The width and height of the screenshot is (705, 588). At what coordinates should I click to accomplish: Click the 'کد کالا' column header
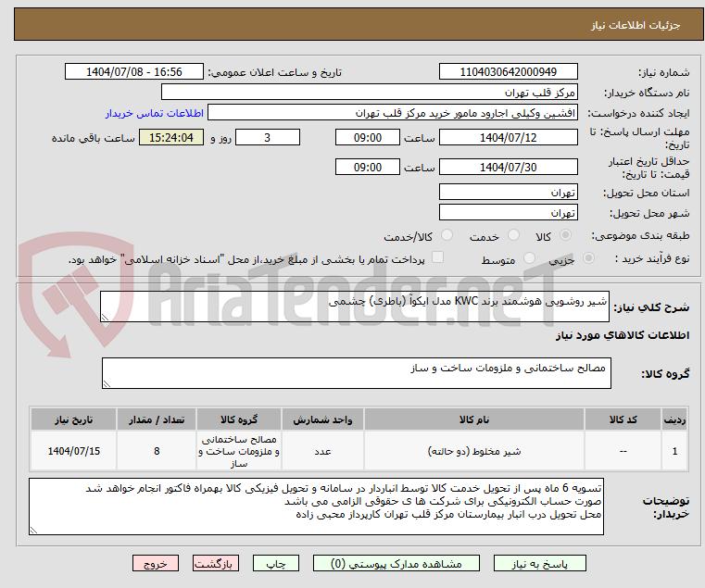[x=623, y=419]
